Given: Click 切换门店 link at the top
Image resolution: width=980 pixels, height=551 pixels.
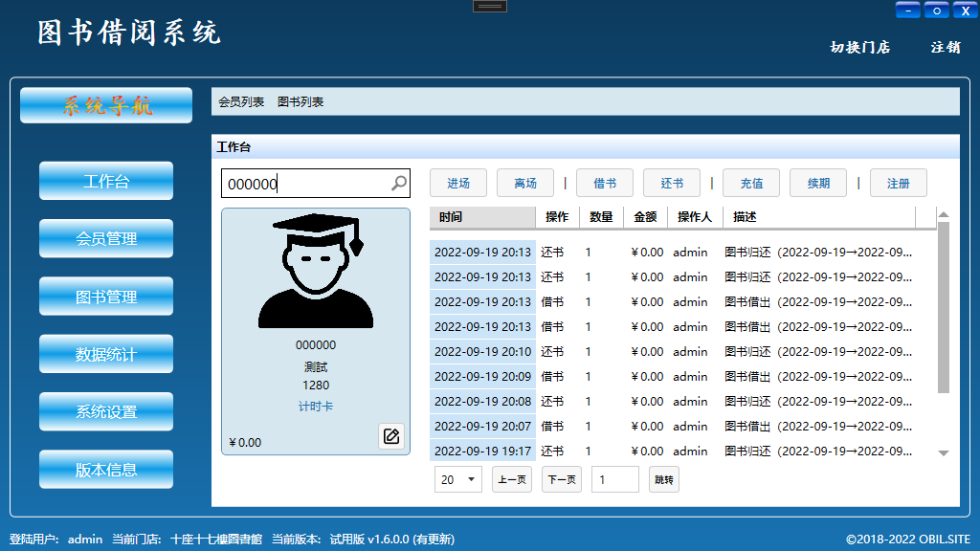Looking at the screenshot, I should [x=859, y=47].
